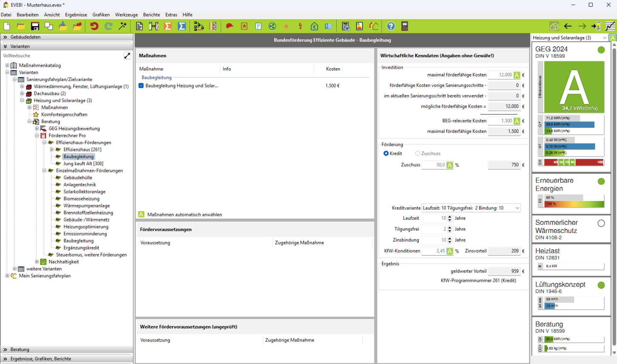Click the orange sigma icon
Image resolution: width=617 pixels, height=364 pixels.
pos(168,26)
